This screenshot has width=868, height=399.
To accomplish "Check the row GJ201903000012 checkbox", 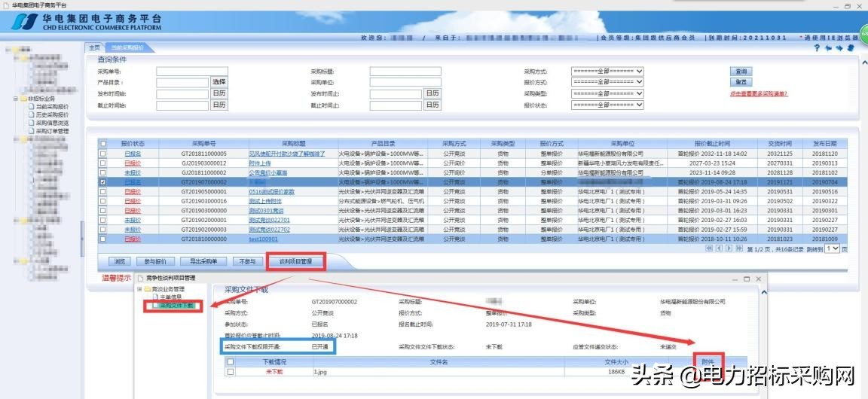I will click(102, 163).
